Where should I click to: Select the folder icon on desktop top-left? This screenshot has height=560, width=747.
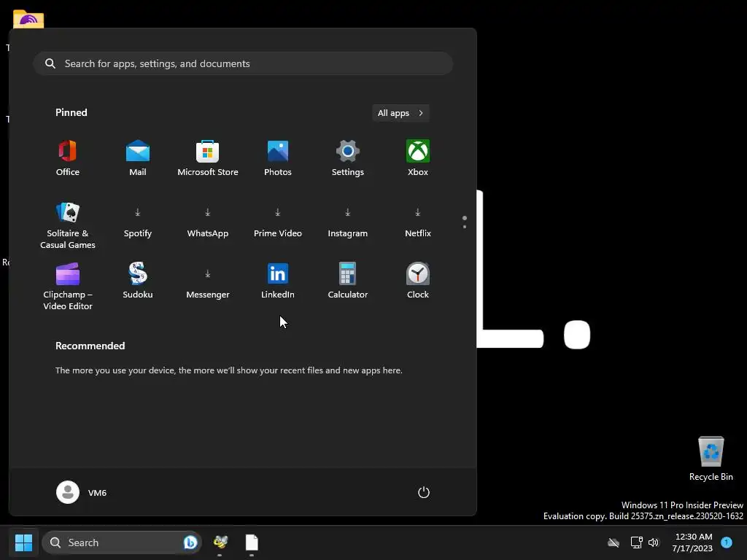pyautogui.click(x=28, y=18)
